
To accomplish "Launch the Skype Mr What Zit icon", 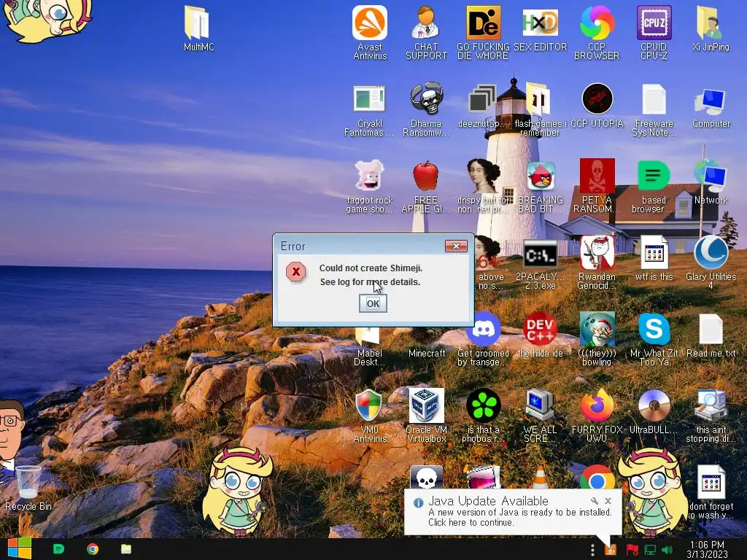I will [654, 340].
